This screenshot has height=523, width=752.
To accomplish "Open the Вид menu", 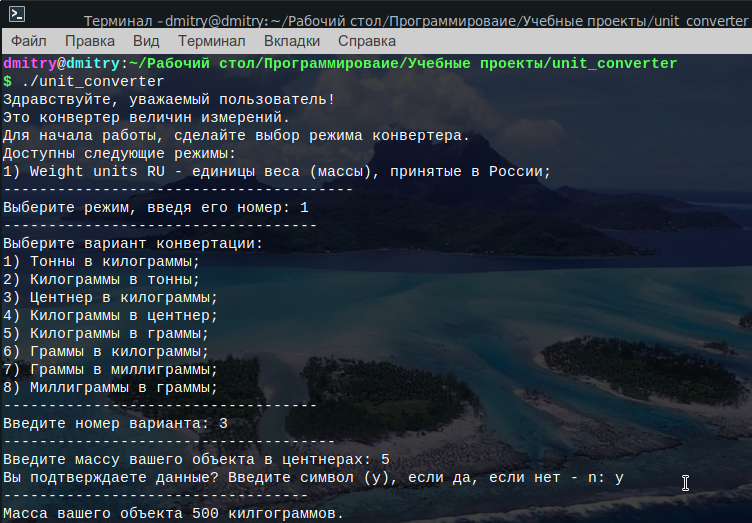I will tap(146, 41).
